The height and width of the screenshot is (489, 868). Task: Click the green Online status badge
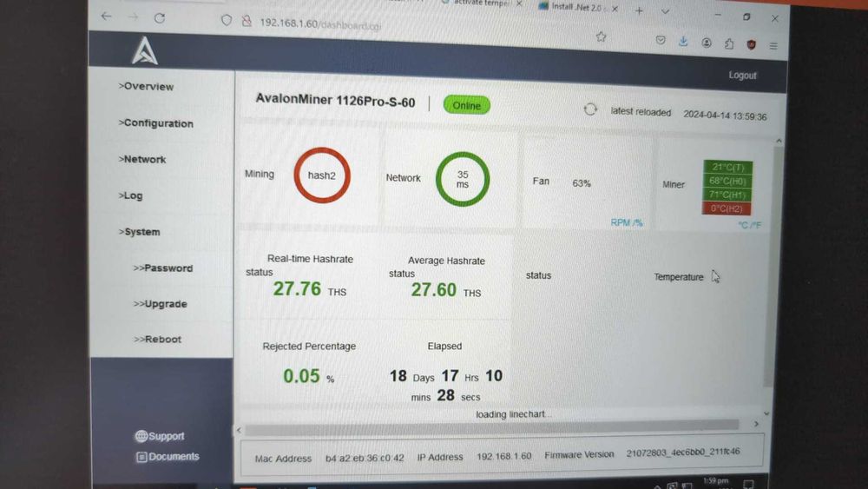coord(467,105)
